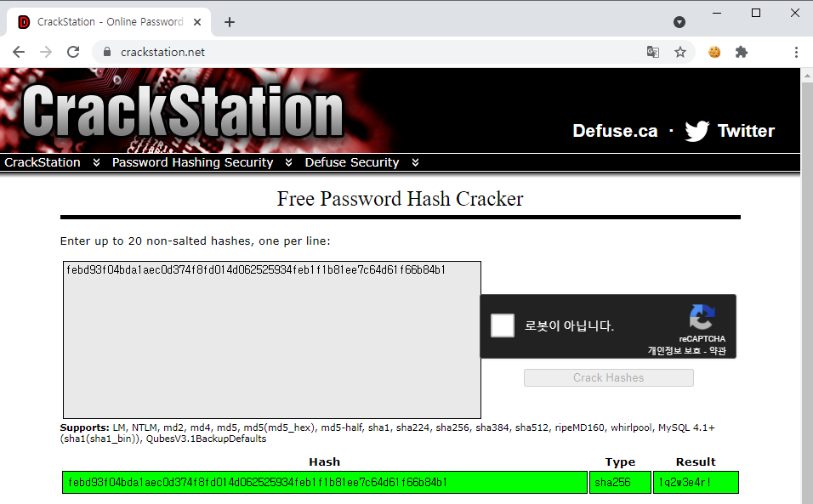Screen dimensions: 813x504
Task: Click the browser back arrow
Action: [x=19, y=52]
